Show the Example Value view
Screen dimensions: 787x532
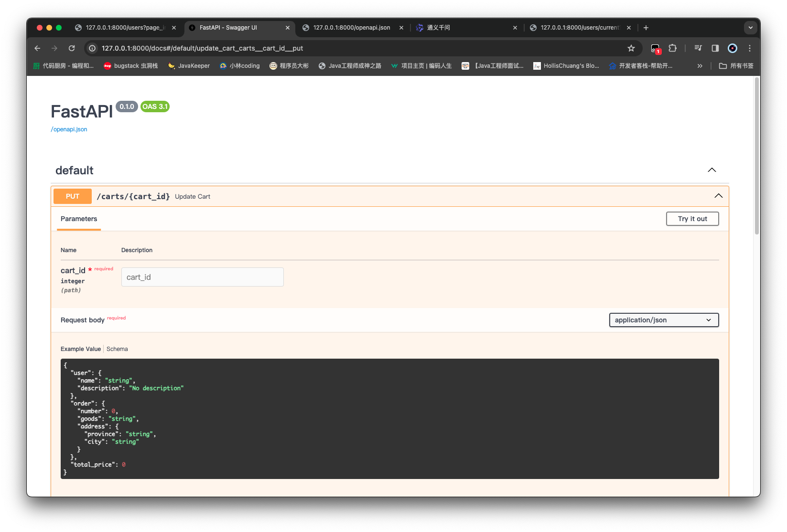point(81,349)
